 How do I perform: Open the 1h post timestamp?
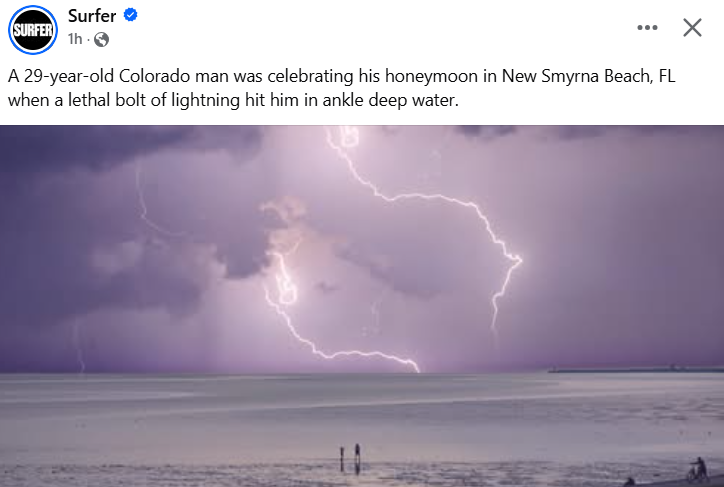(x=75, y=39)
